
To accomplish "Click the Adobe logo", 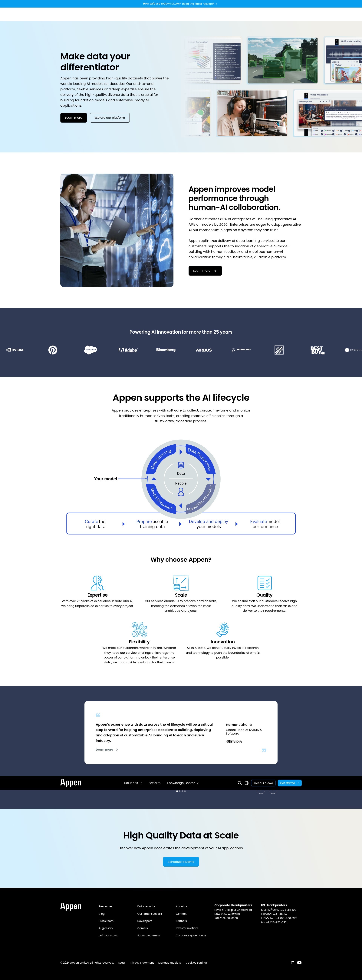I will [x=128, y=350].
